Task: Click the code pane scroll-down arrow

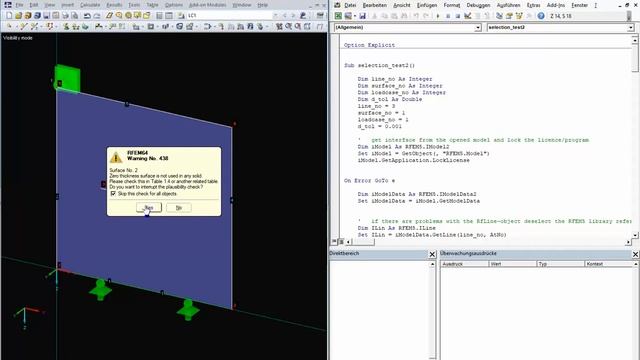Action: click(x=635, y=235)
